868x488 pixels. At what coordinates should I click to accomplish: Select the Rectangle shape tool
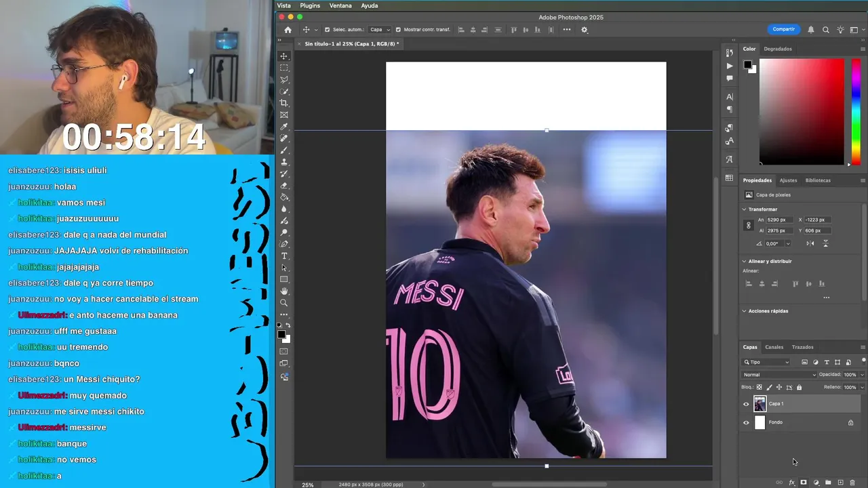(x=284, y=279)
